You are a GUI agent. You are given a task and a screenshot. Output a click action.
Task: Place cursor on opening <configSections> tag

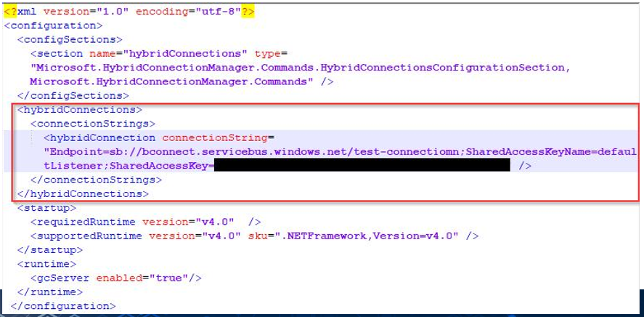(x=70, y=39)
